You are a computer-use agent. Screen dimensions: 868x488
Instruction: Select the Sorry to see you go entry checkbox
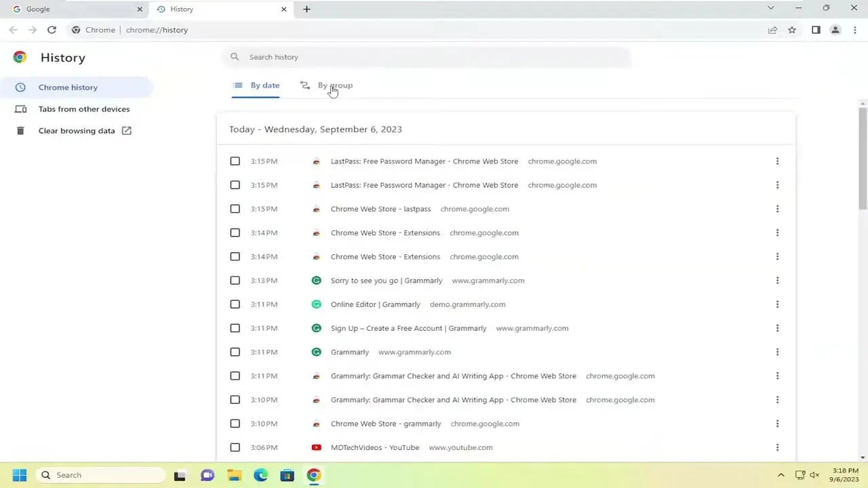tap(235, 281)
